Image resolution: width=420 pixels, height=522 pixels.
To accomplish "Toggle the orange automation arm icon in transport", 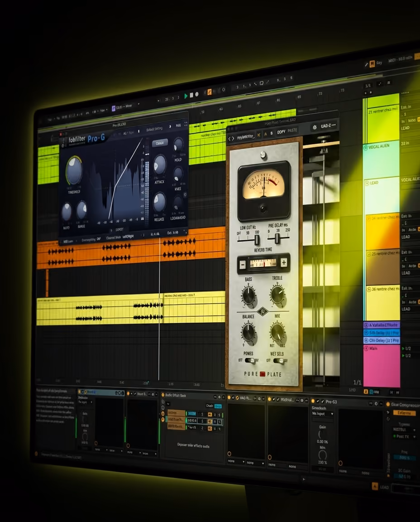I will tap(210, 92).
